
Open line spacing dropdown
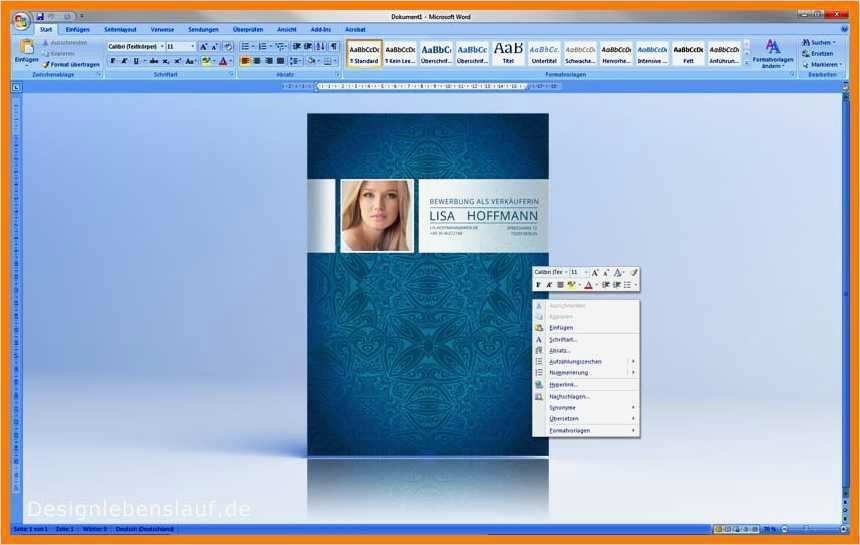click(x=295, y=61)
